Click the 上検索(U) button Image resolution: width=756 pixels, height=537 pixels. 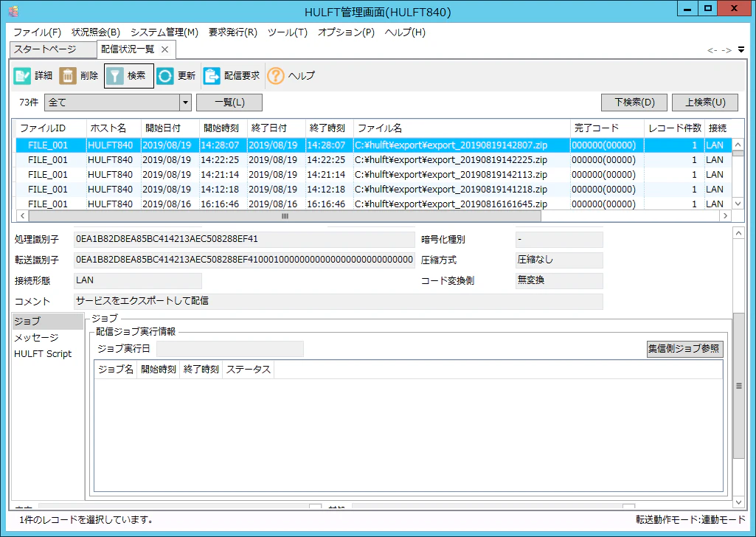click(x=705, y=103)
